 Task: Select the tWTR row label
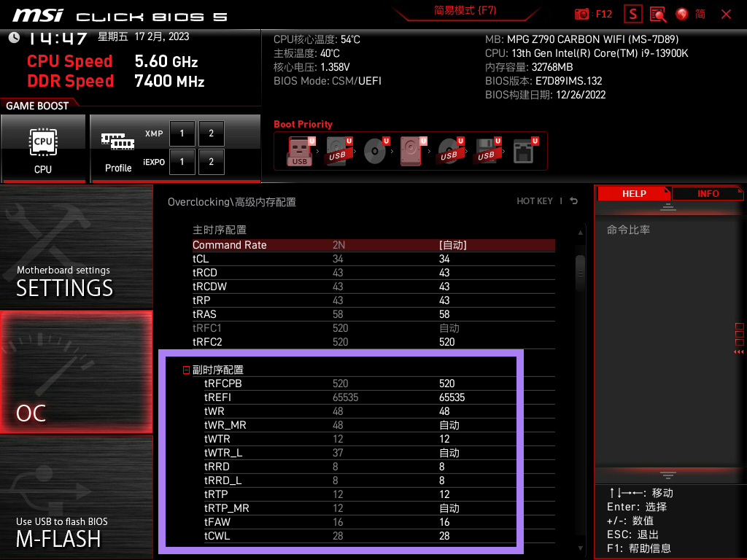[217, 438]
